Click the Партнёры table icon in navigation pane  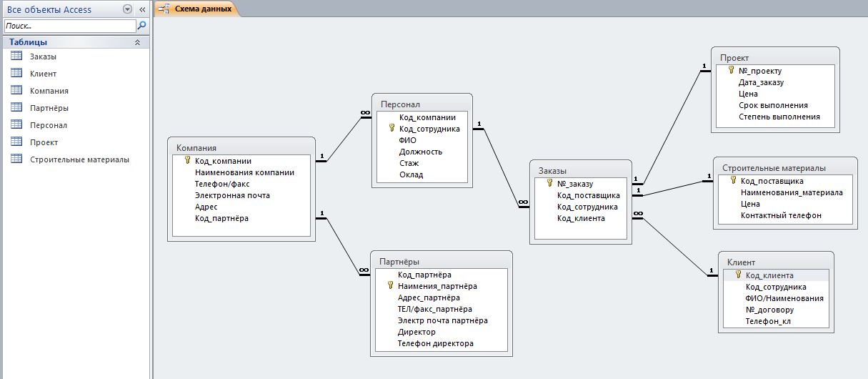(16, 108)
